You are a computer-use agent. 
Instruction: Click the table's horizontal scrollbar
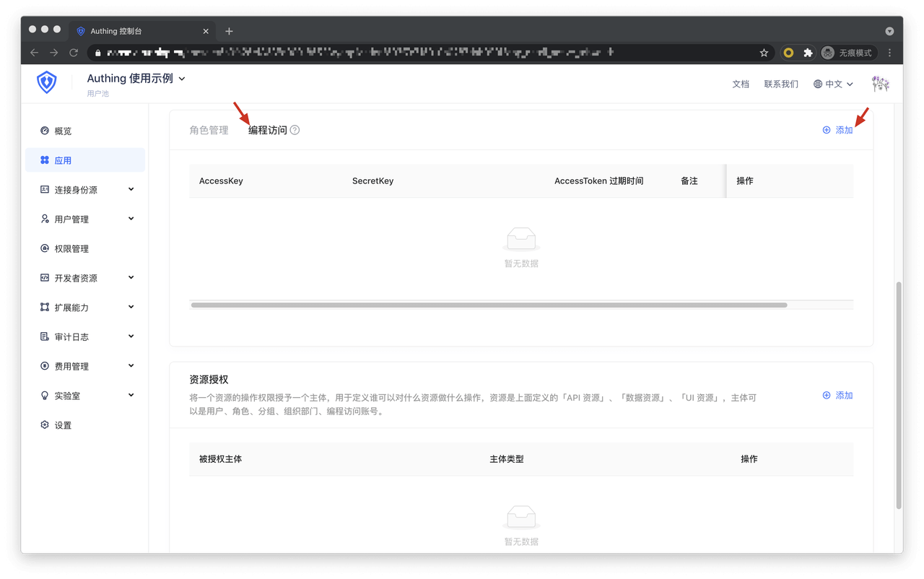[489, 305]
